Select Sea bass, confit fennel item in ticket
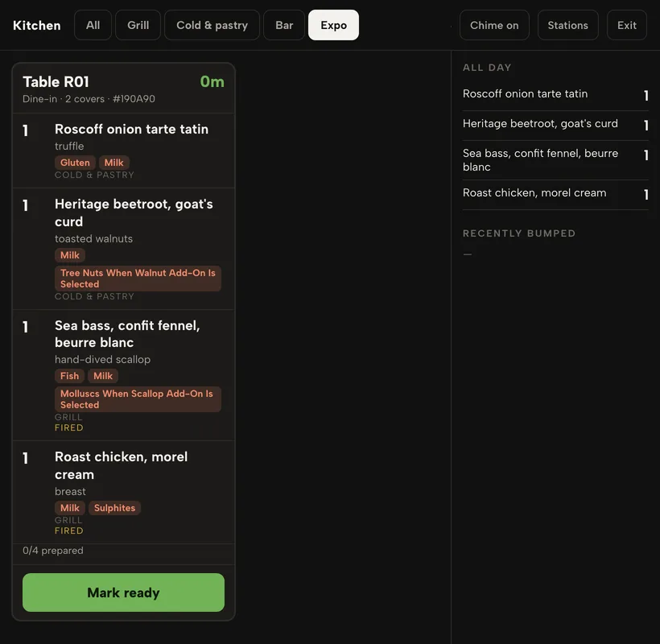Viewport: 660px width, 644px height. coord(127,334)
